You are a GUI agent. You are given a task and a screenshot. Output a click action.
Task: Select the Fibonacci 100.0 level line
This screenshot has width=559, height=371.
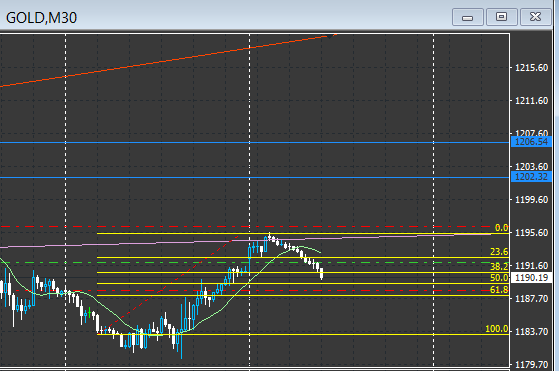[x=303, y=334]
